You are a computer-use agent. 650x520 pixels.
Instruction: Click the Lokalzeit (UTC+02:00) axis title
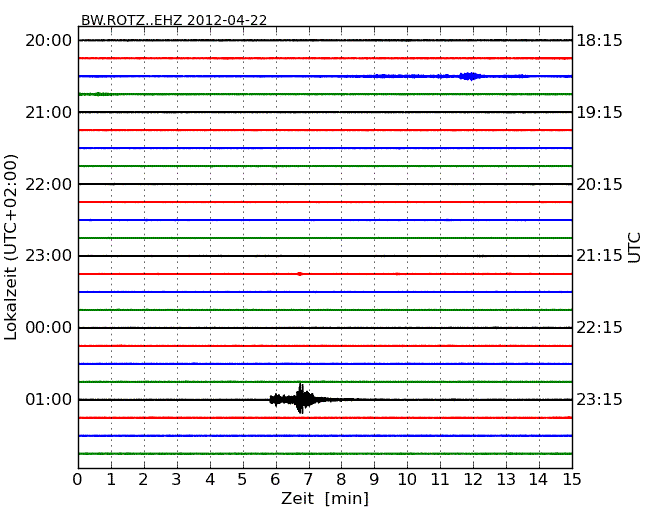click(x=11, y=247)
